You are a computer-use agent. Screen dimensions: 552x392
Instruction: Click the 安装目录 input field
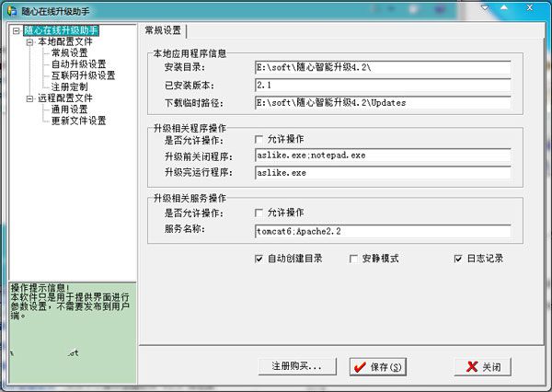[382, 67]
